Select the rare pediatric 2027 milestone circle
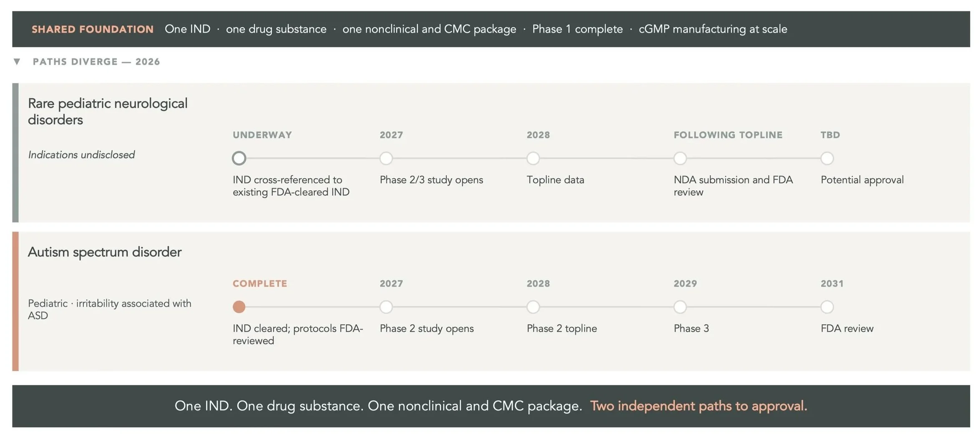This screenshot has height=441, width=980. (386, 158)
